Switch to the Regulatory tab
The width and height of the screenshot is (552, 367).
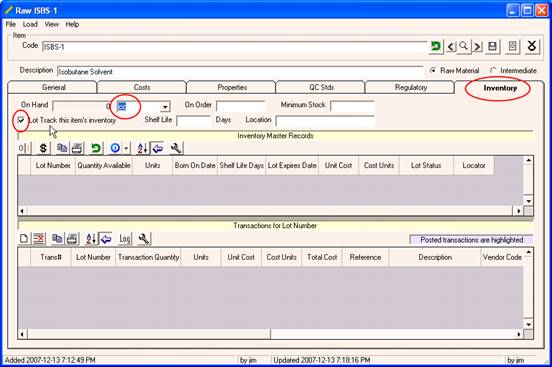tap(410, 87)
